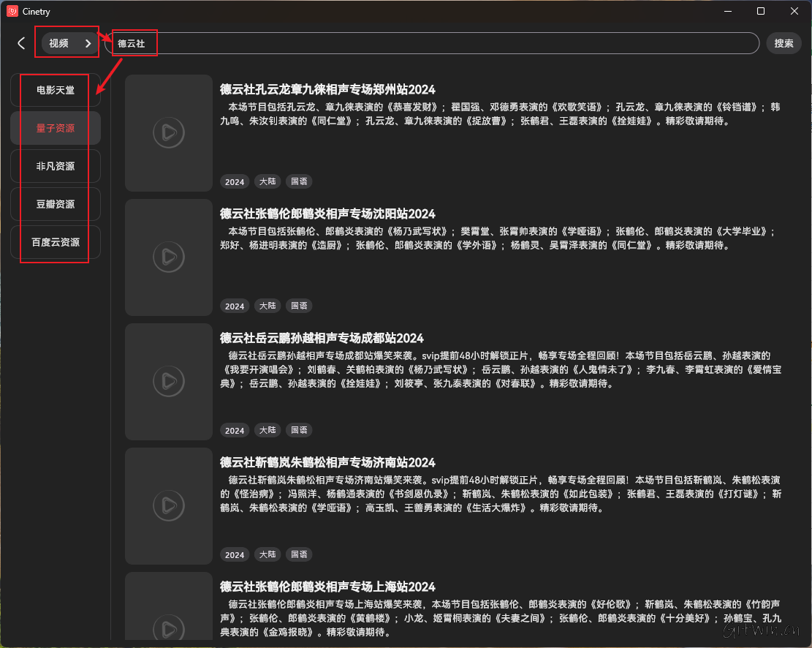
Task: Click the 德云社 search input field
Action: tap(431, 44)
